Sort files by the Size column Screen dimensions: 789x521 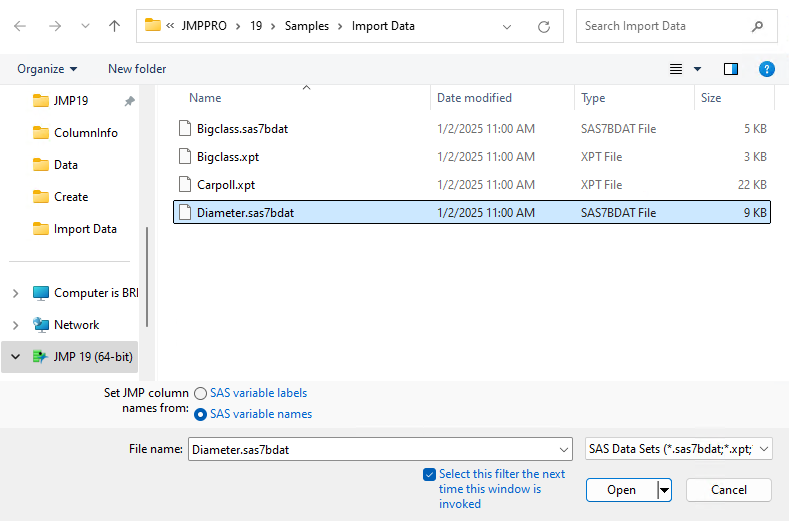pyautogui.click(x=711, y=98)
